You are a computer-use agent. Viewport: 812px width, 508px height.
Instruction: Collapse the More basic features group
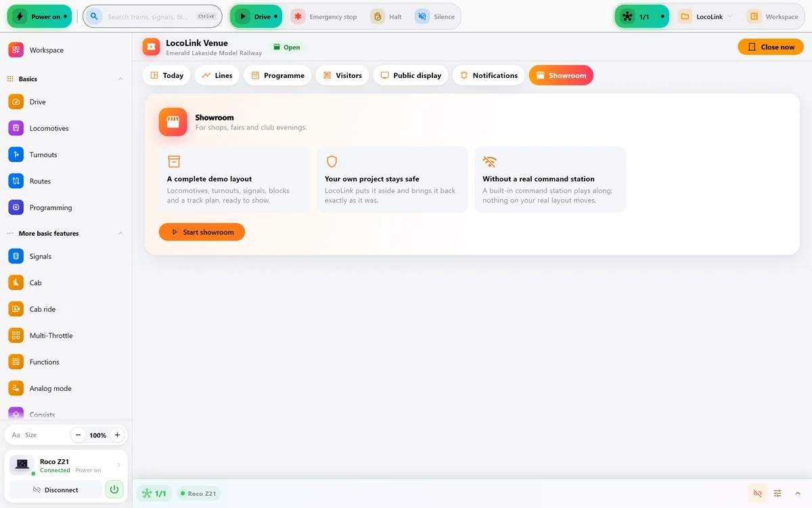pos(120,233)
